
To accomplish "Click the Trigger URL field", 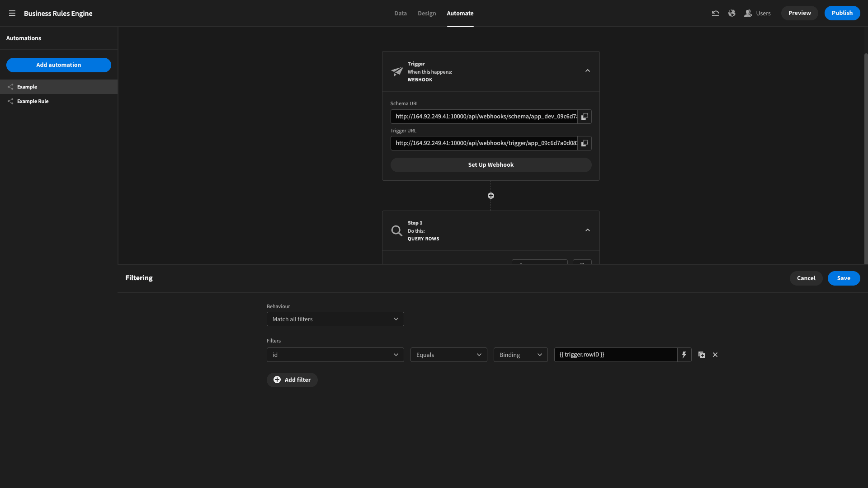I will [484, 143].
